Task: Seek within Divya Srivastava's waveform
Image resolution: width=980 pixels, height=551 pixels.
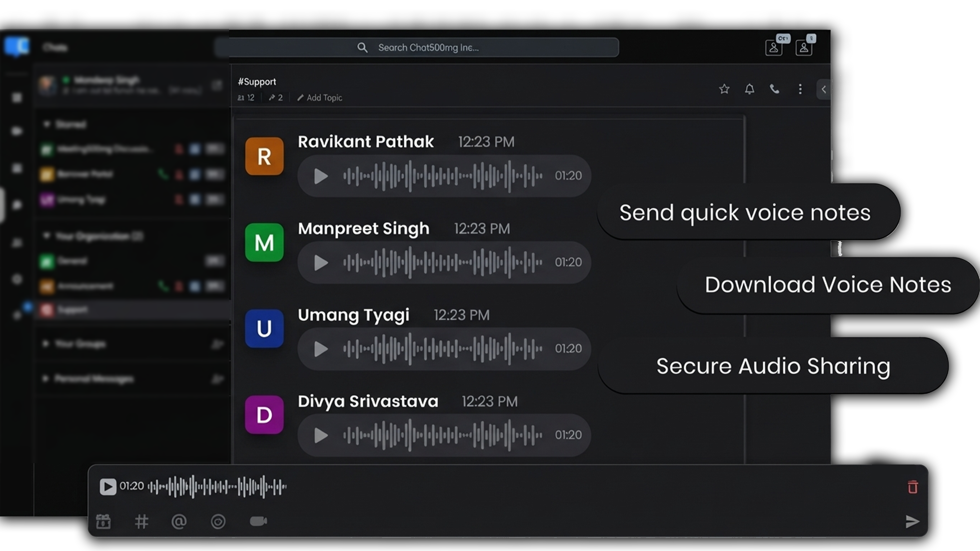Action: [x=443, y=435]
